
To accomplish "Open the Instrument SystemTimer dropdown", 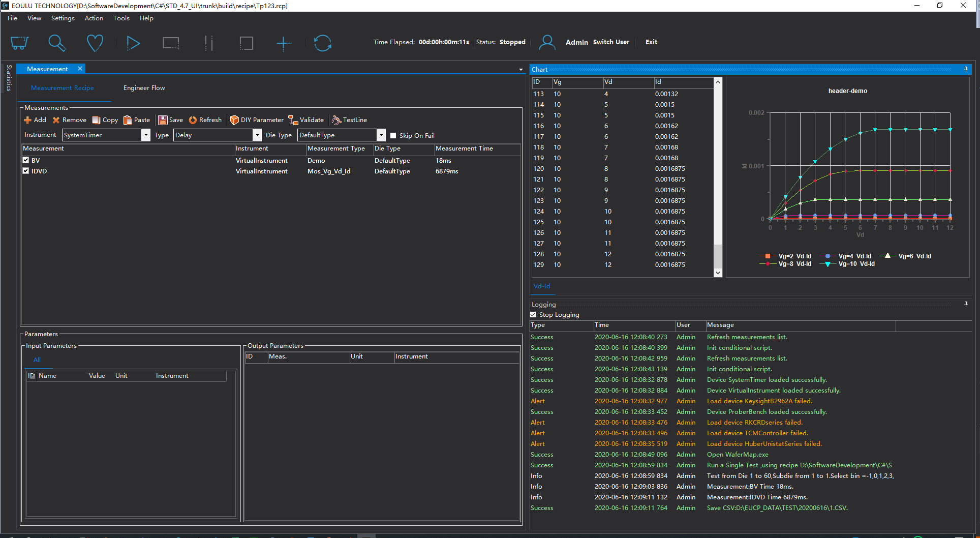I will 146,135.
